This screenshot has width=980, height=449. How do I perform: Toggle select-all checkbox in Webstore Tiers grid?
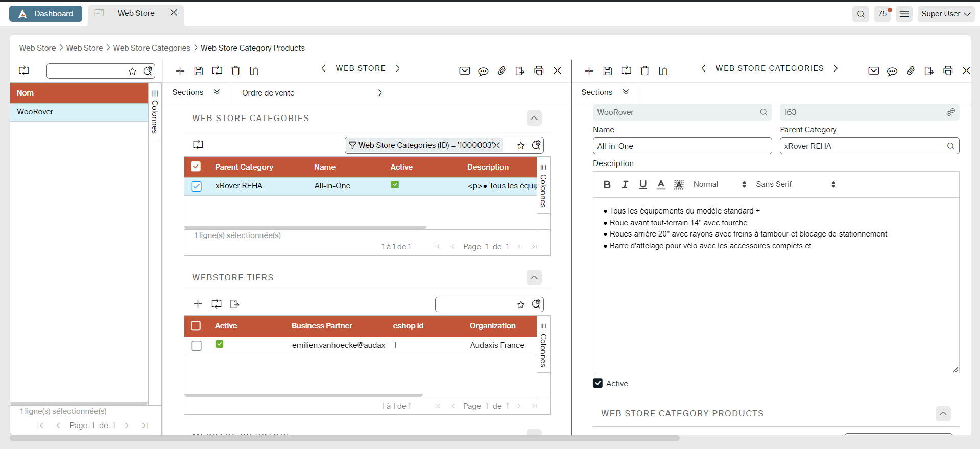pyautogui.click(x=196, y=326)
